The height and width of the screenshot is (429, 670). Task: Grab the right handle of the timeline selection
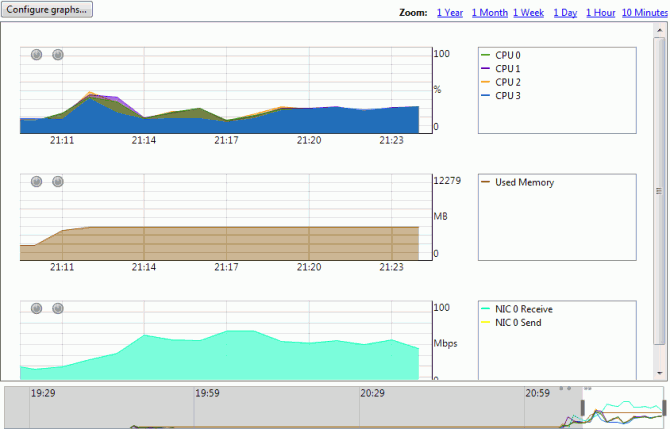point(664,407)
